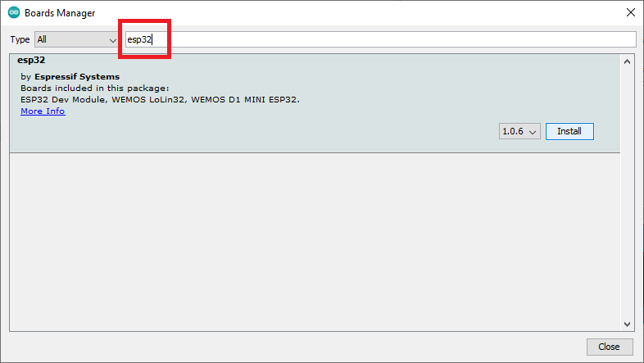Open the Type filter dropdown
The image size is (644, 363).
click(77, 39)
